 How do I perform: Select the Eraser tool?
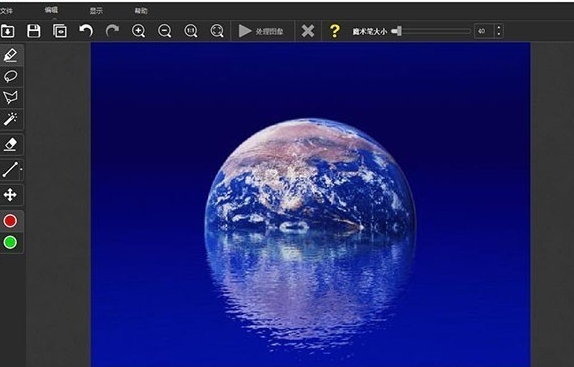tap(10, 144)
